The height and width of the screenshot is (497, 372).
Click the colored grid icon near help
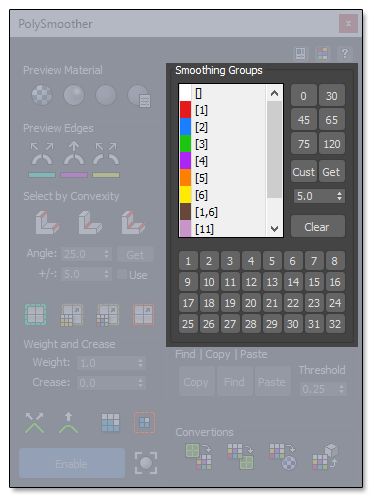pyautogui.click(x=322, y=53)
